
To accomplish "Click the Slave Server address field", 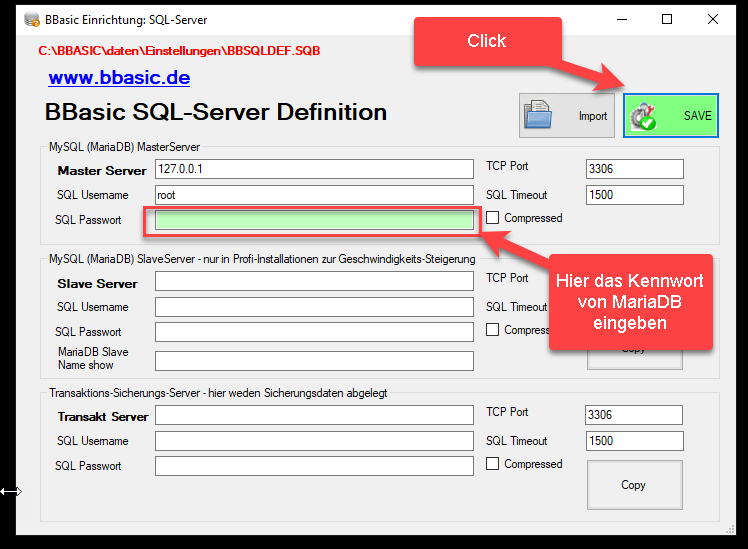I will [314, 281].
